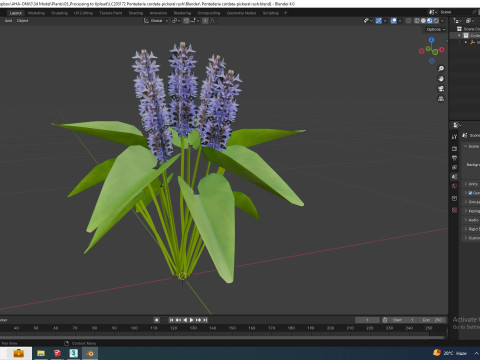The image size is (480, 360).
Task: Toggle snapping magnet in viewport header
Action: pos(186,21)
